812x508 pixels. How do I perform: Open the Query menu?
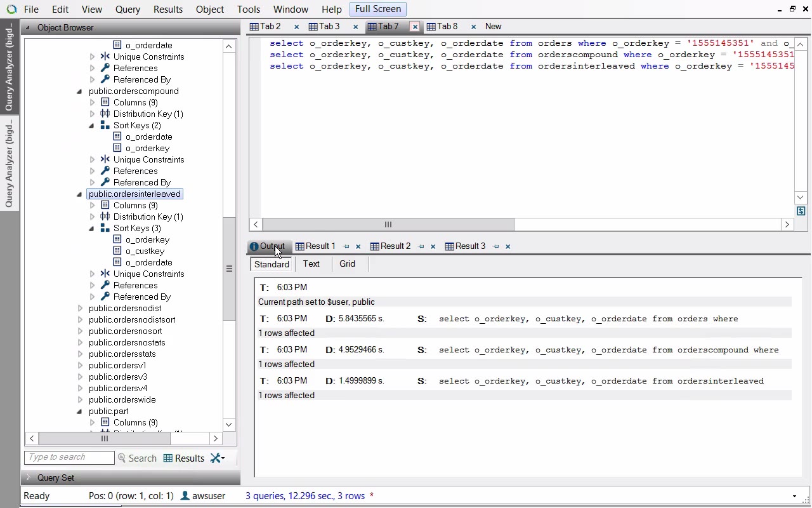(128, 10)
